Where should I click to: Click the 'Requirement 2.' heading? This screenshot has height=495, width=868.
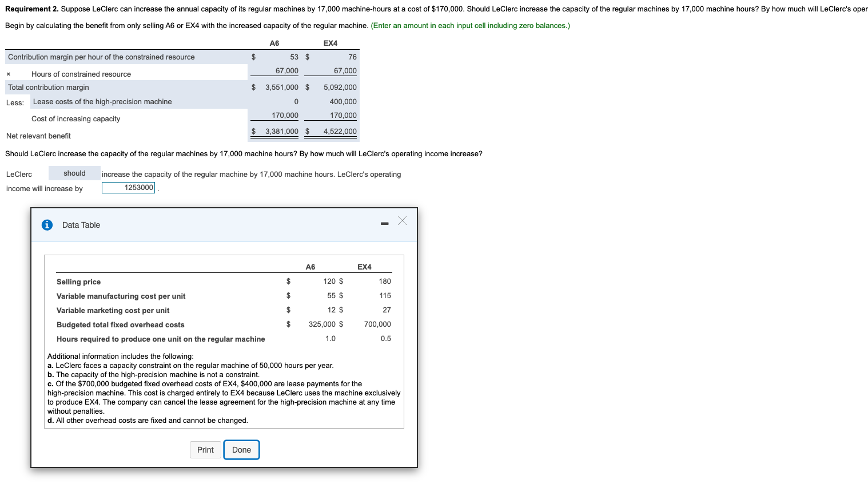click(32, 9)
